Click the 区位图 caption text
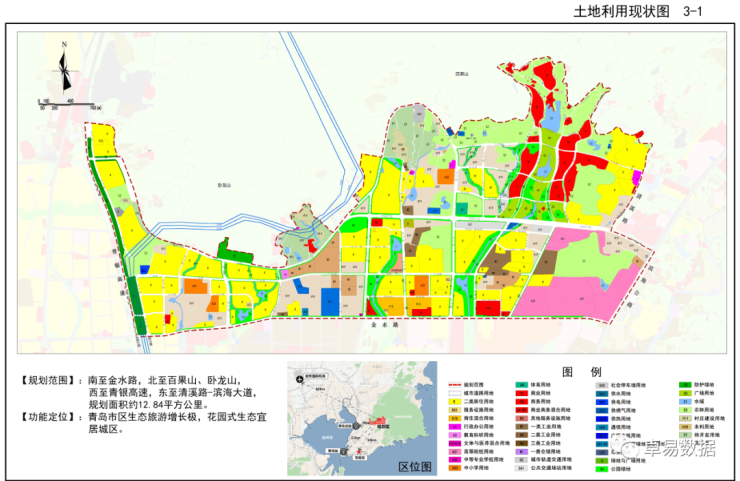This screenshot has width=740, height=481. pyautogui.click(x=415, y=467)
